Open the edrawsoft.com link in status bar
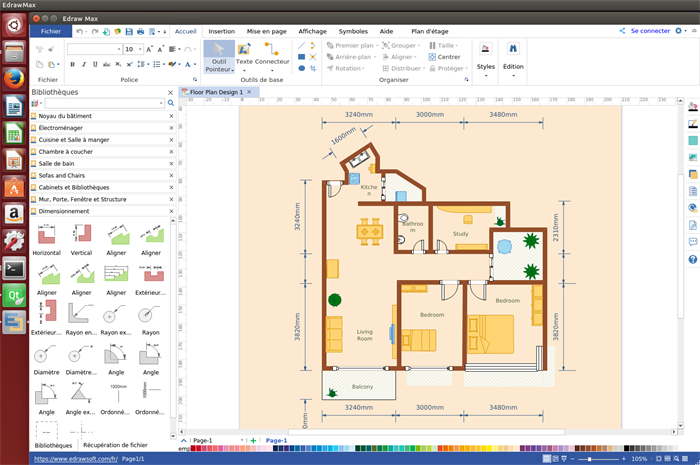The image size is (700, 465). pos(76,459)
